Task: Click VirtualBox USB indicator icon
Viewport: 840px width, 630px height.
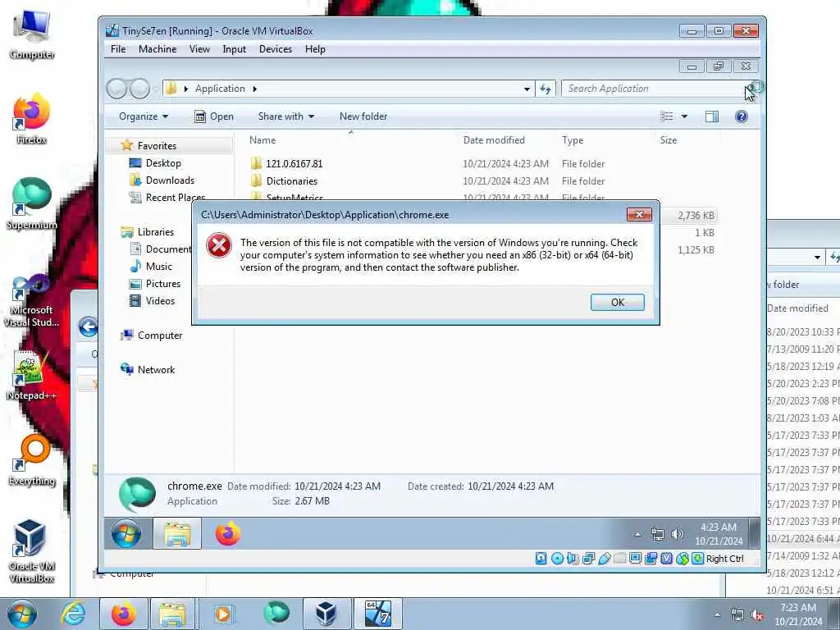Action: coord(605,559)
